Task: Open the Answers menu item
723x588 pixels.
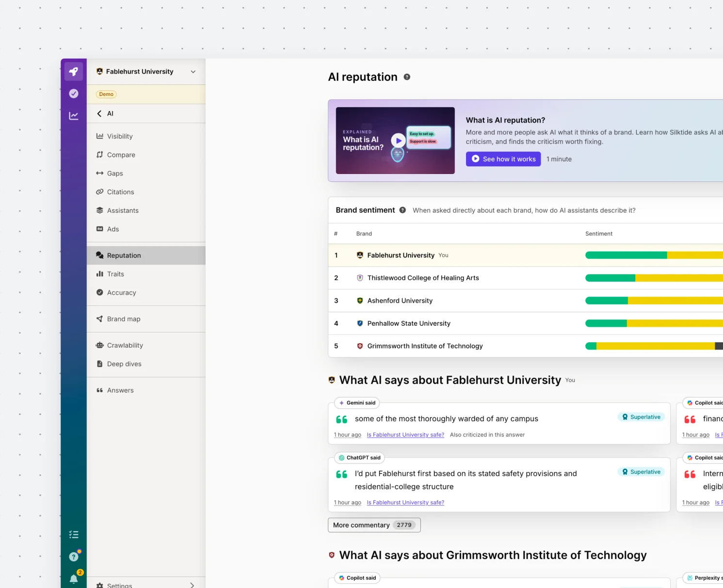Action: coord(146,390)
